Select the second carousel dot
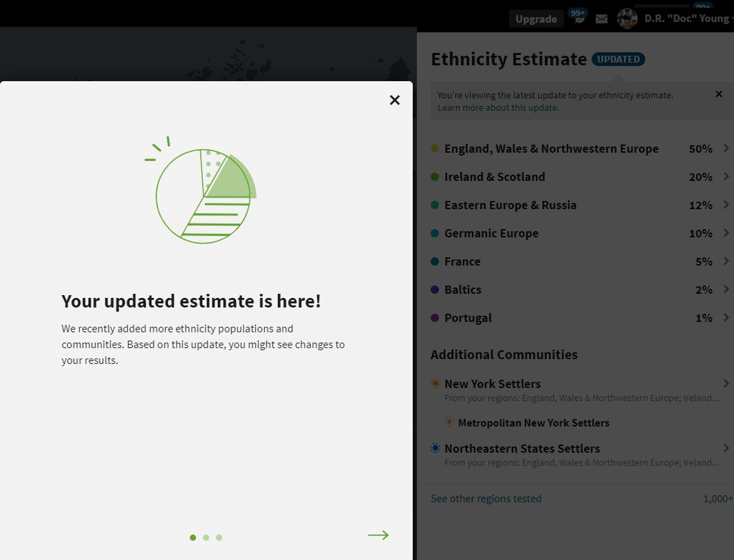 coord(206,537)
